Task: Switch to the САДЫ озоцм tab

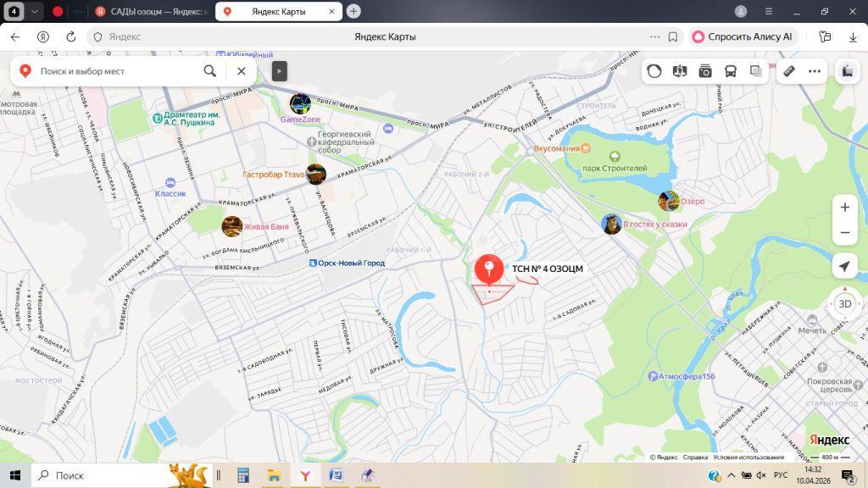Action: [x=151, y=11]
